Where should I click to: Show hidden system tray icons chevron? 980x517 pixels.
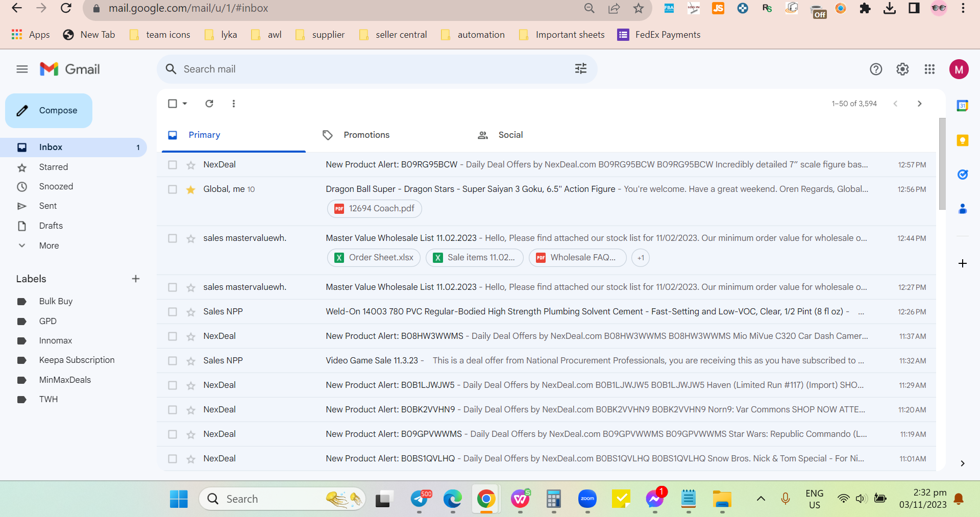click(761, 499)
